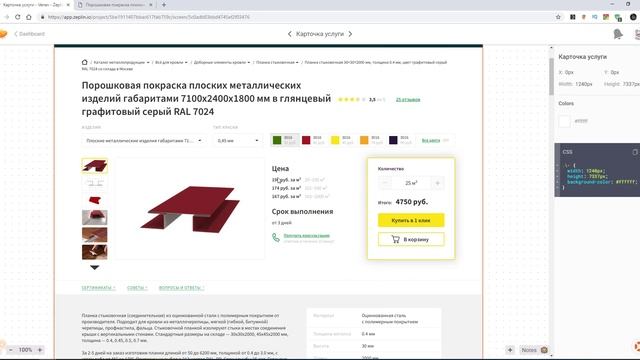Screen dimensions: 640x360
Task: Open the 'Плоские металлические изделия' product dropdown
Action: click(x=144, y=140)
